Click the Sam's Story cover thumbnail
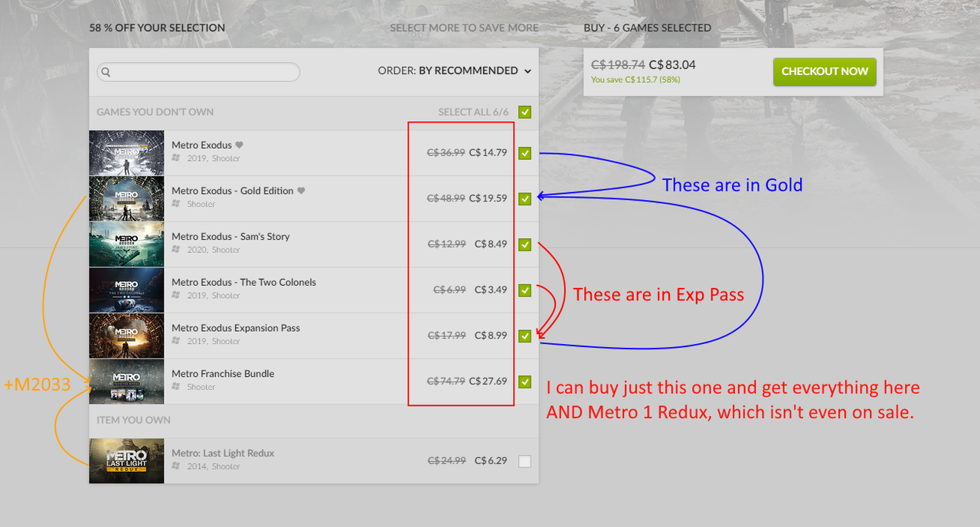 click(x=126, y=244)
